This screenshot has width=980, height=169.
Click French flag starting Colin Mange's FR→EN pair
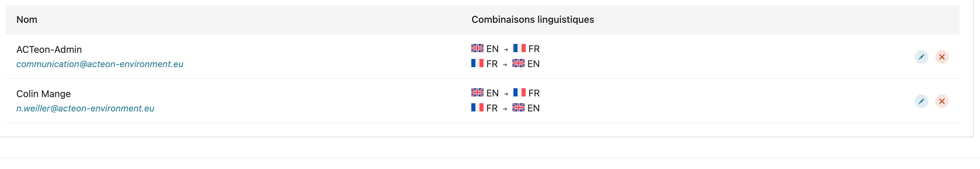(x=477, y=107)
